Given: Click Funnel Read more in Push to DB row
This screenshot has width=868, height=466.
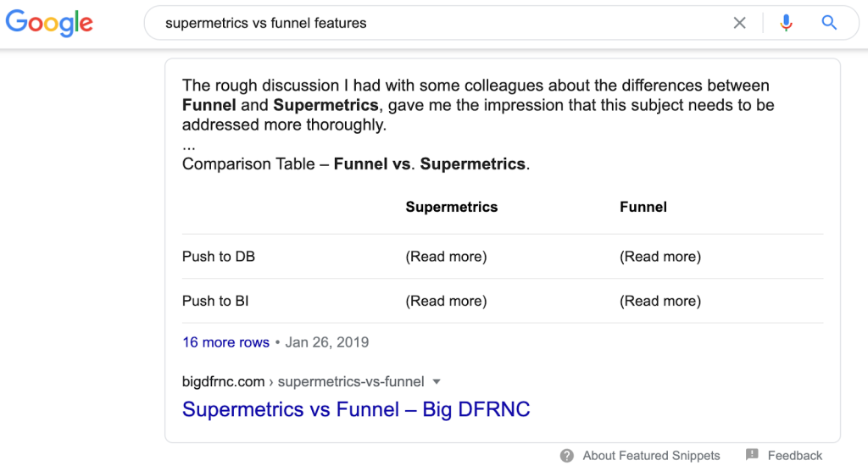Looking at the screenshot, I should [659, 257].
